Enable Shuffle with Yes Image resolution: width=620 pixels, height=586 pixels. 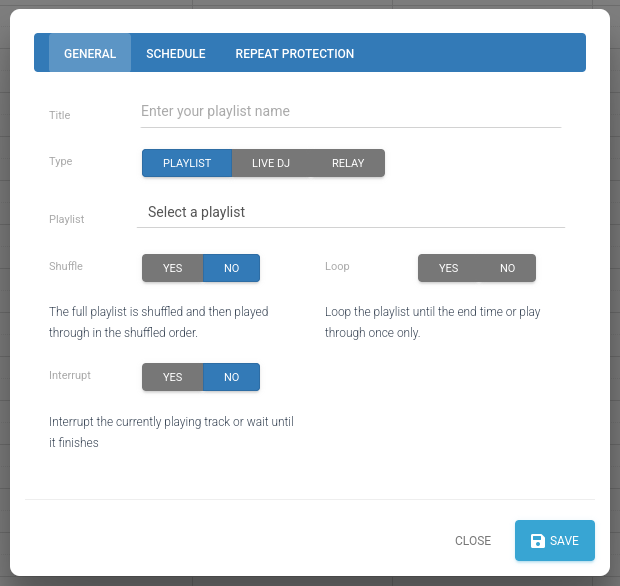[x=173, y=268]
